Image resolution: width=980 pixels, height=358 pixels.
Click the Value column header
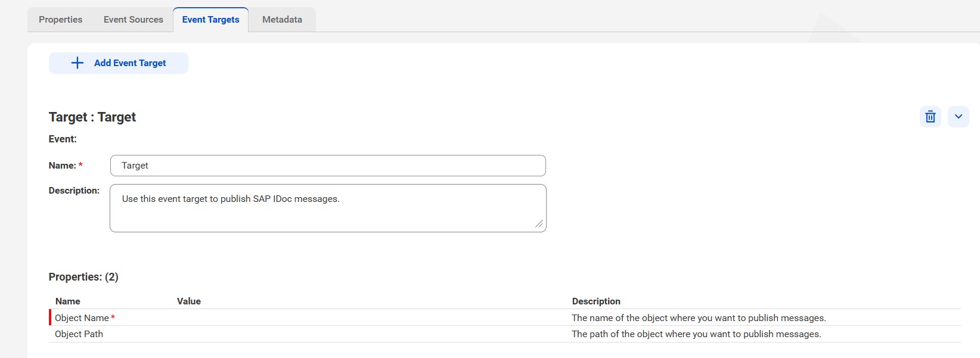point(189,301)
